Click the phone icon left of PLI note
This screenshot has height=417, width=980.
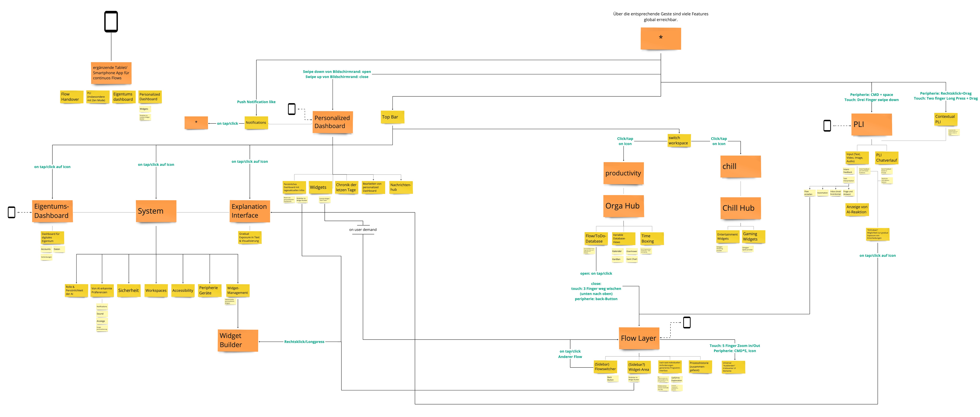[827, 126]
